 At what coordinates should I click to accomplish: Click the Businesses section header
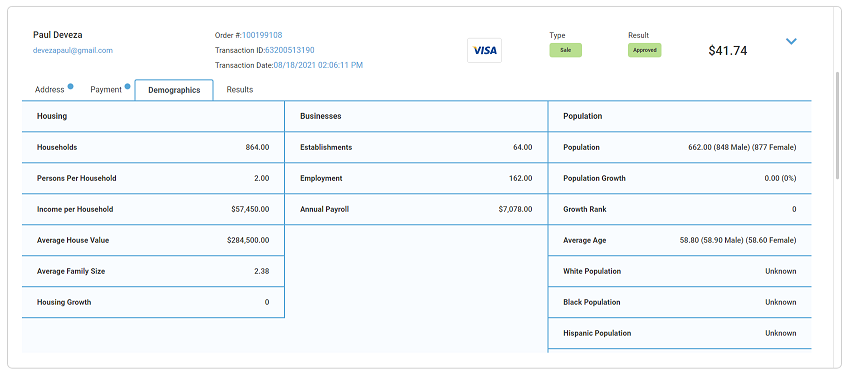click(321, 116)
